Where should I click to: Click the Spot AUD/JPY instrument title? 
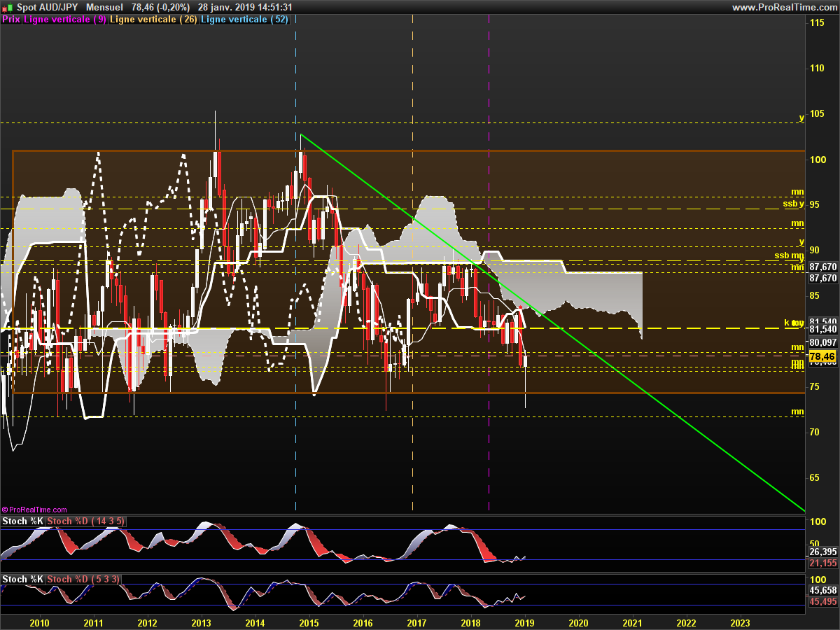(47, 7)
